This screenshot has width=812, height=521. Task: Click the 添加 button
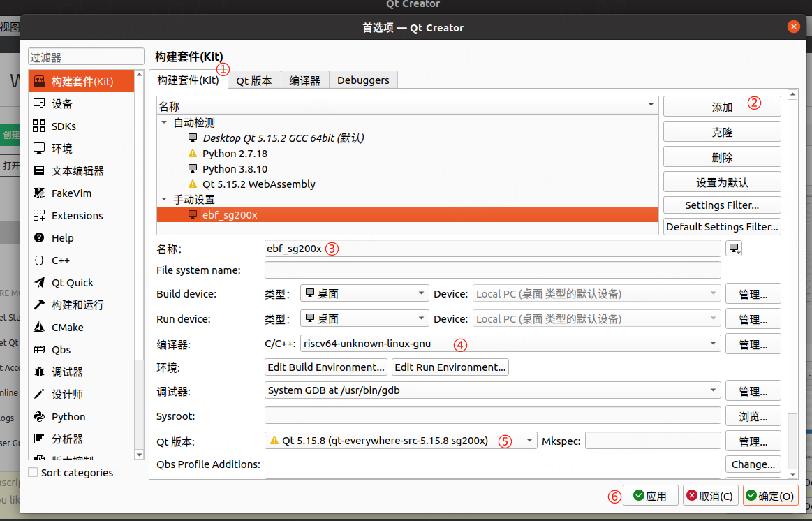tap(722, 107)
